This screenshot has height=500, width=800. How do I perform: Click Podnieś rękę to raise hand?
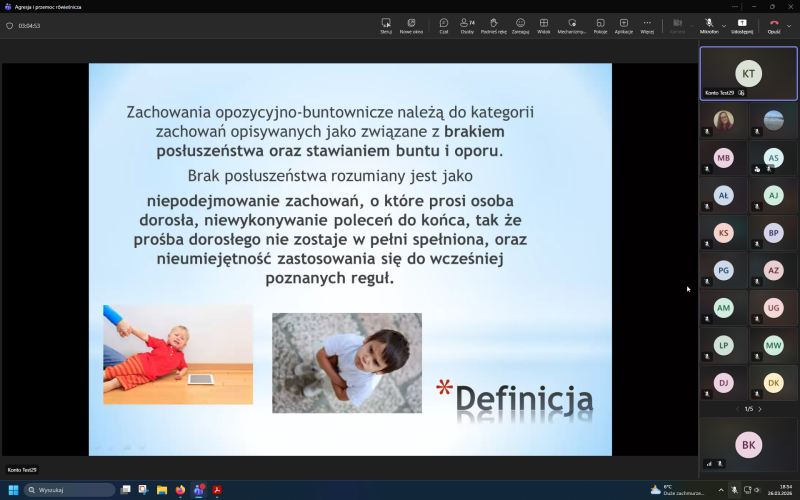point(493,24)
